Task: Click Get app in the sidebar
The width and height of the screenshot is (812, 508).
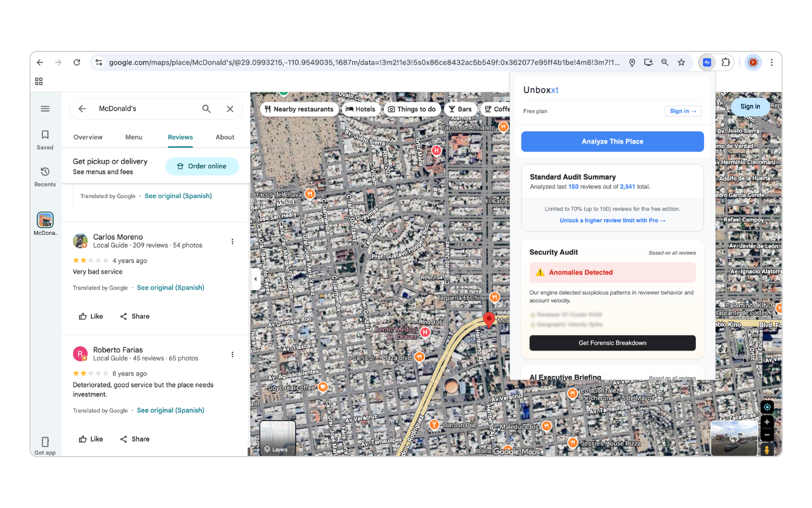Action: point(45,446)
